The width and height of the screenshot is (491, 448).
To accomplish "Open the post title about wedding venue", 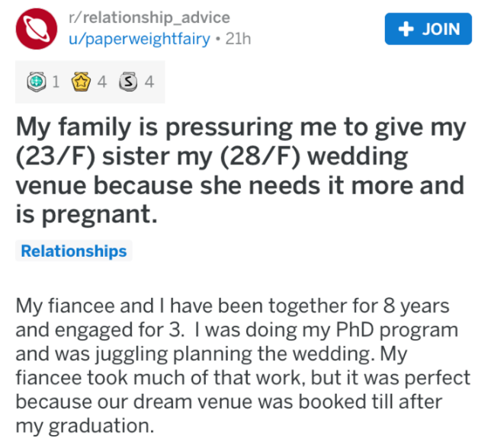I will pyautogui.click(x=240, y=171).
